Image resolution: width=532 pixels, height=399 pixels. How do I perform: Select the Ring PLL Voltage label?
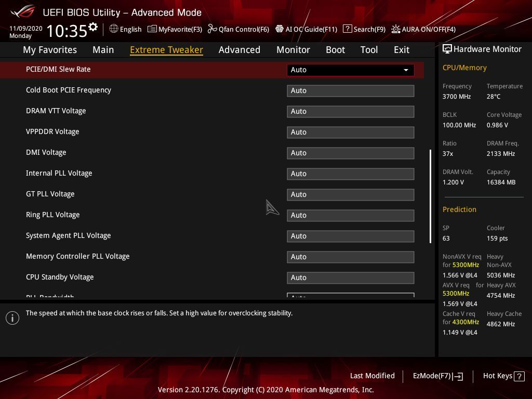53,215
